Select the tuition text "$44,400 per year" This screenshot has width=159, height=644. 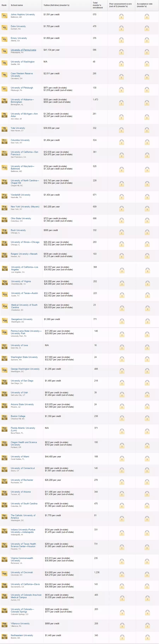point(53,457)
